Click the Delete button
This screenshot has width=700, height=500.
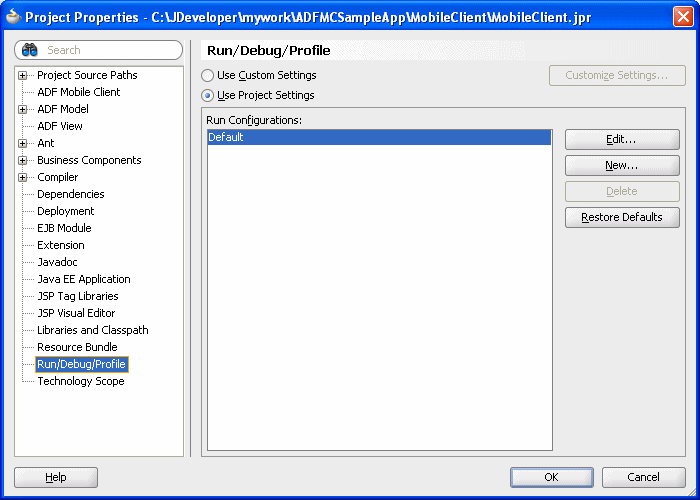622,192
